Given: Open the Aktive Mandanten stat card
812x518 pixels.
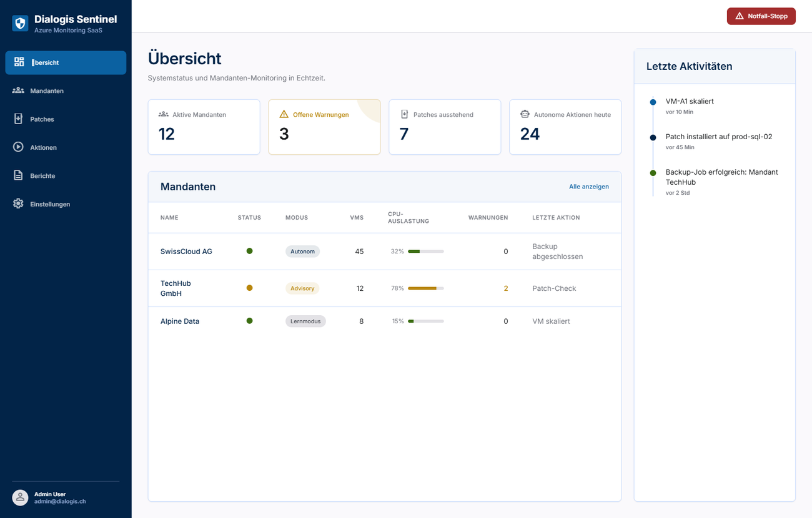Looking at the screenshot, I should coord(204,127).
